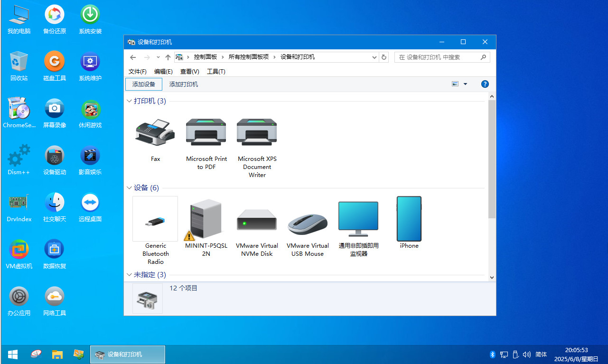Open Dism++ desktop icon

pyautogui.click(x=19, y=160)
